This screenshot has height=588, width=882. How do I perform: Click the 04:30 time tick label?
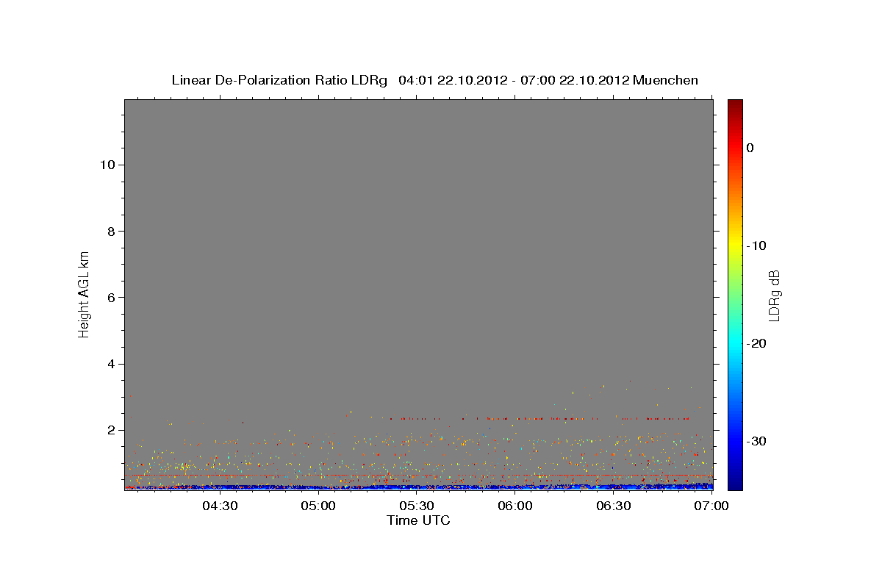pyautogui.click(x=220, y=506)
